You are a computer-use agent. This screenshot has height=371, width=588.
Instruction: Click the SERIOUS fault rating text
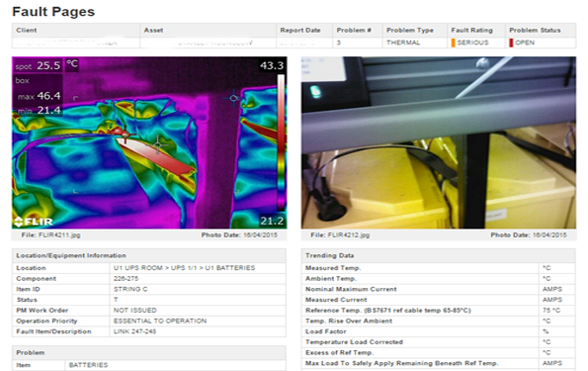473,43
